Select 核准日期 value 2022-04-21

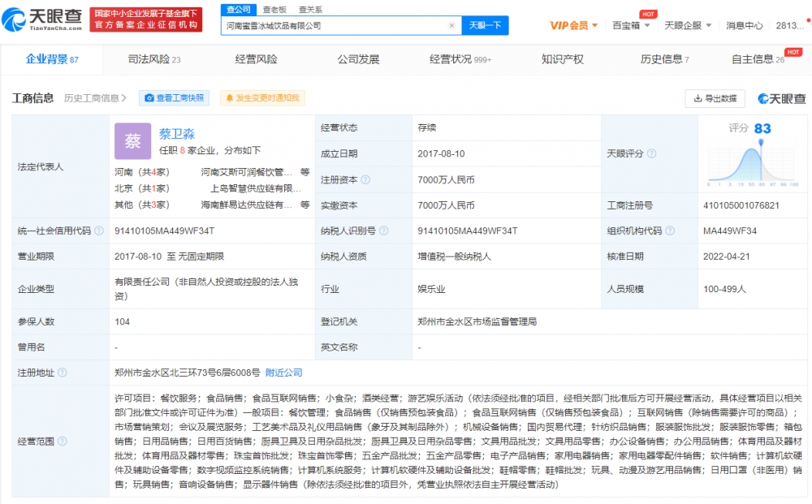(726, 256)
